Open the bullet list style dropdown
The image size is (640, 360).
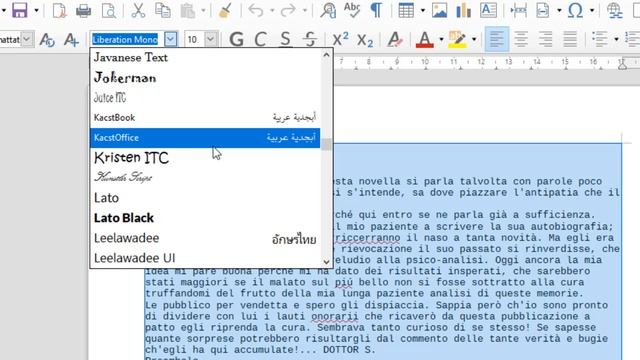coord(616,40)
